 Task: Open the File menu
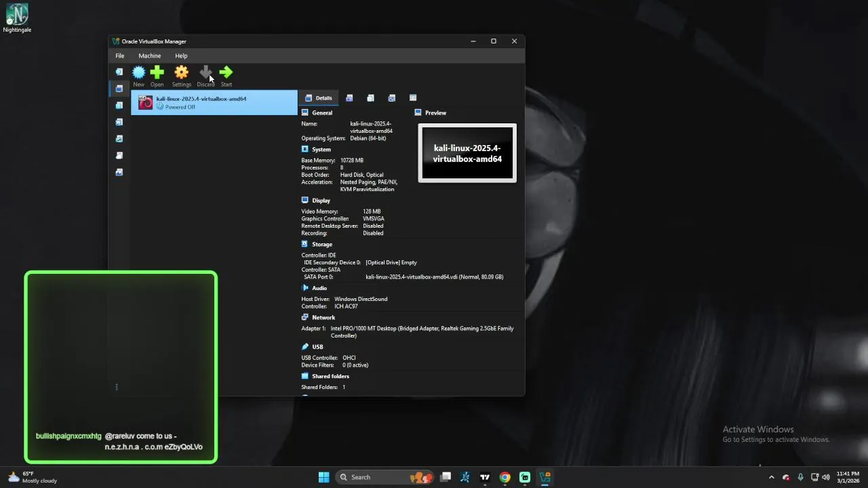[x=119, y=56]
